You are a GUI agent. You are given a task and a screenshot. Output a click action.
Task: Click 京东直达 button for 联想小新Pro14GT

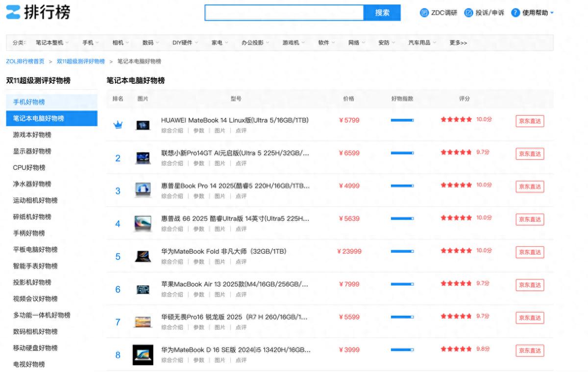click(x=530, y=154)
